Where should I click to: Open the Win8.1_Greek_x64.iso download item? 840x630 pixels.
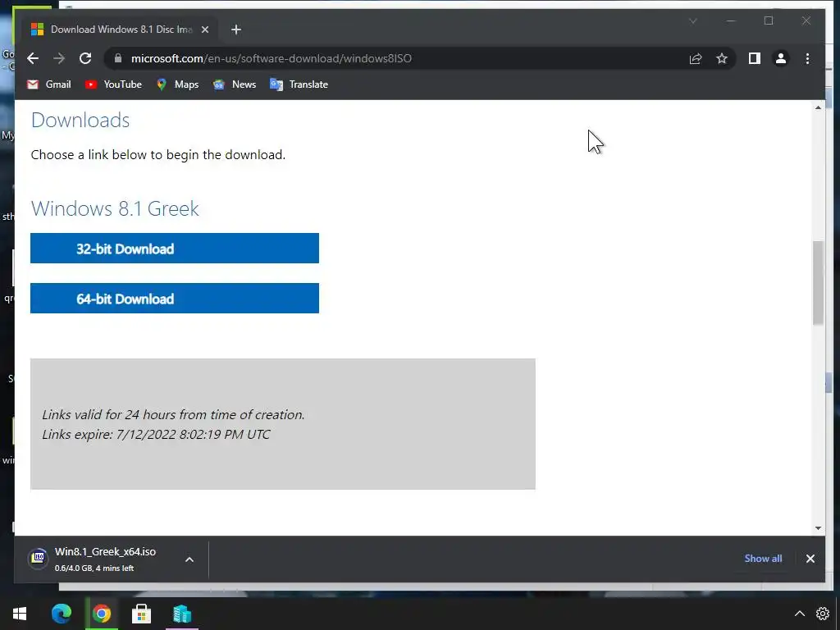click(x=105, y=559)
